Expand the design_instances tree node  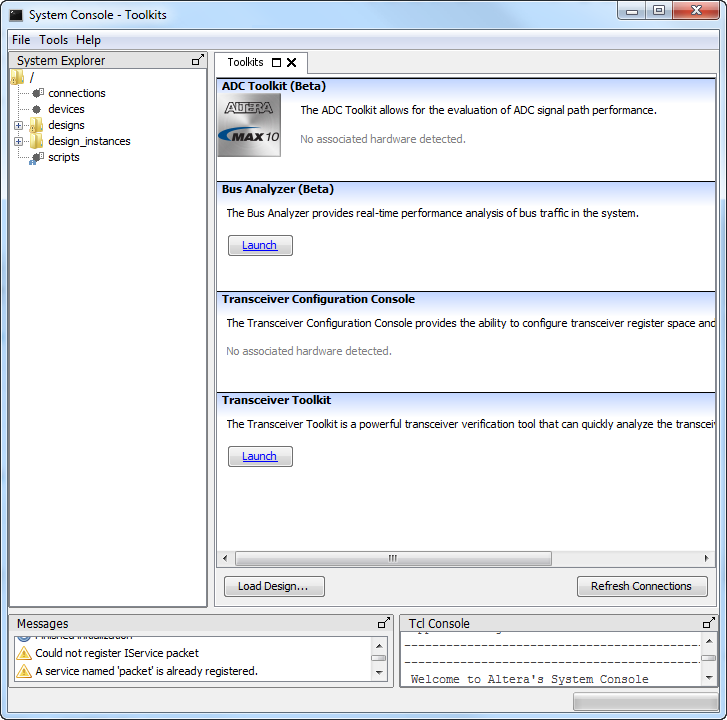tap(19, 141)
